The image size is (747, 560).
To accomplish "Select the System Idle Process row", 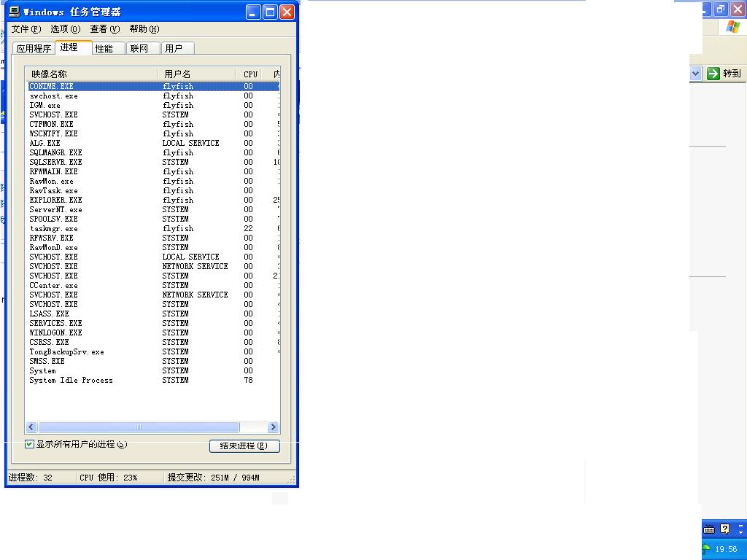I will [x=153, y=380].
